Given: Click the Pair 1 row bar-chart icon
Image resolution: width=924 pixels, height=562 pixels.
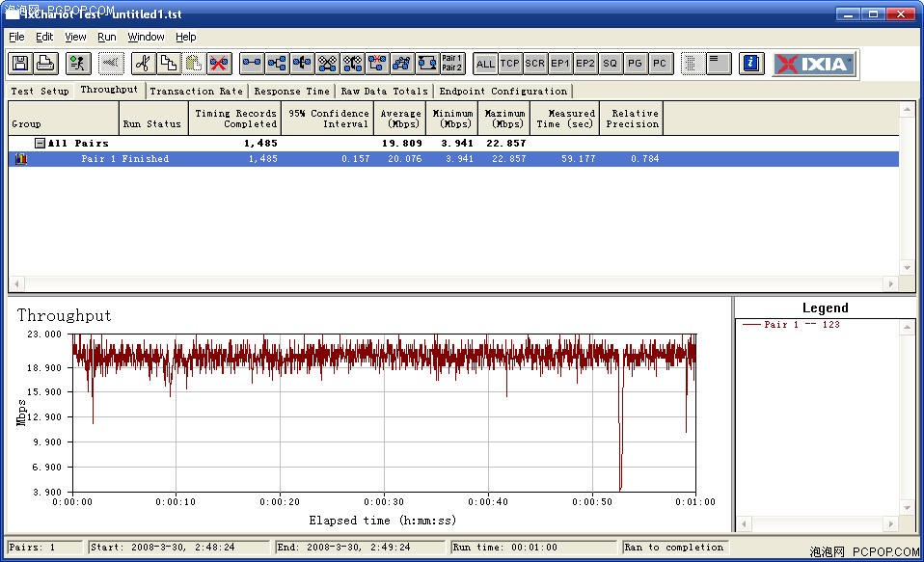Looking at the screenshot, I should pyautogui.click(x=21, y=158).
